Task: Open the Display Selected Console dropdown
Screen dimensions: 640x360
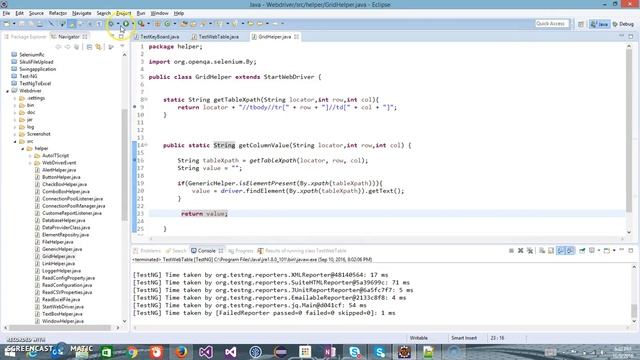Action: coord(598,251)
